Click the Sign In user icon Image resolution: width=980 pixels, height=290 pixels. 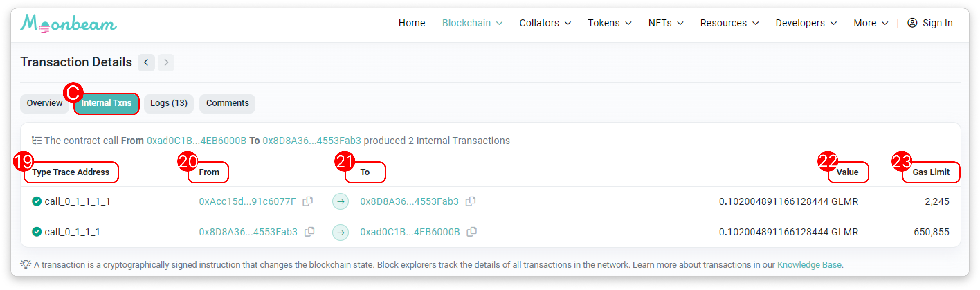click(x=912, y=23)
